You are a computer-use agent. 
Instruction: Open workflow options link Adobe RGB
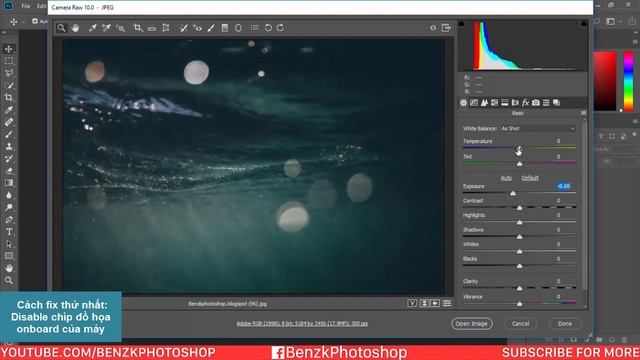tap(302, 324)
